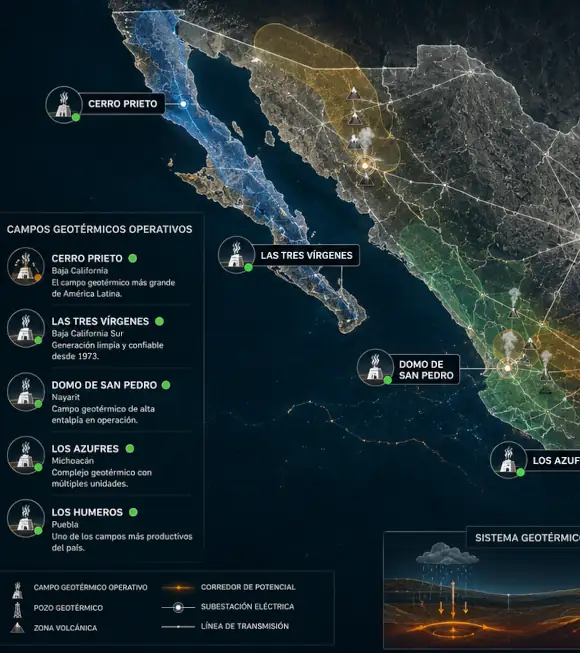The height and width of the screenshot is (653, 580).
Task: Click the LÍNEA DE TRANSMISIÓN legend label
Action: pyautogui.click(x=245, y=626)
